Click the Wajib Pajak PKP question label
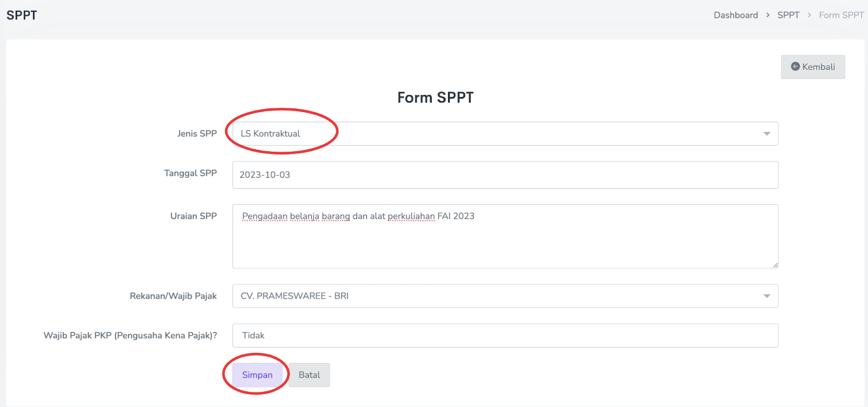 [130, 335]
